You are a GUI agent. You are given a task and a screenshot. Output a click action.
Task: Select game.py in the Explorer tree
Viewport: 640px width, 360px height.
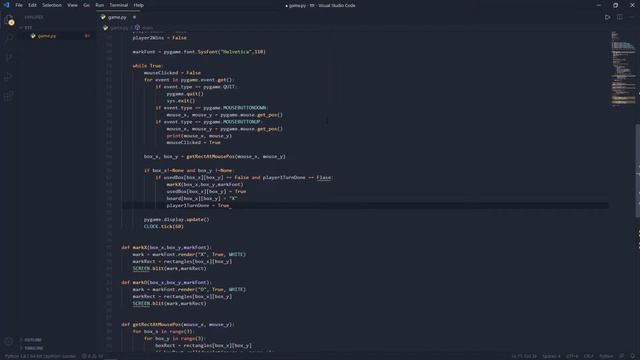[x=47, y=36]
